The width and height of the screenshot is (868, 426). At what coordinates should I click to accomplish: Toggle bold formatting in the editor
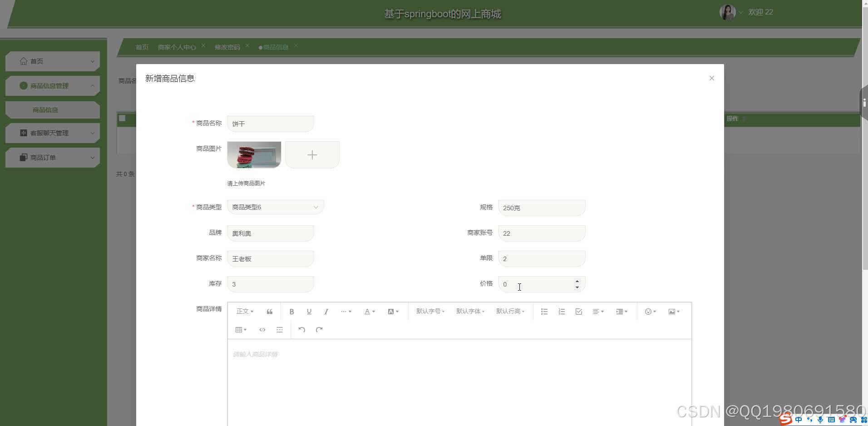pos(291,311)
